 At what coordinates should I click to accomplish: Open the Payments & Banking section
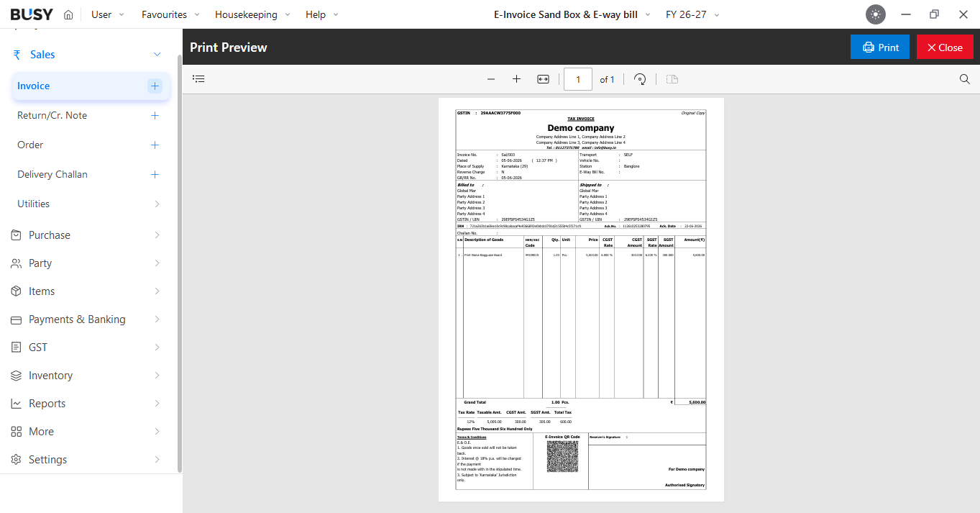pos(77,319)
